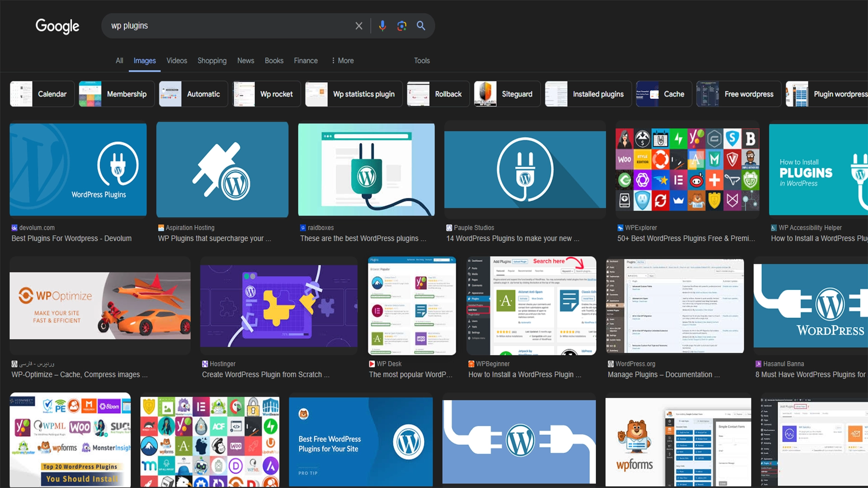This screenshot has width=868, height=488.
Task: Filter by Membership chip
Action: [117, 94]
